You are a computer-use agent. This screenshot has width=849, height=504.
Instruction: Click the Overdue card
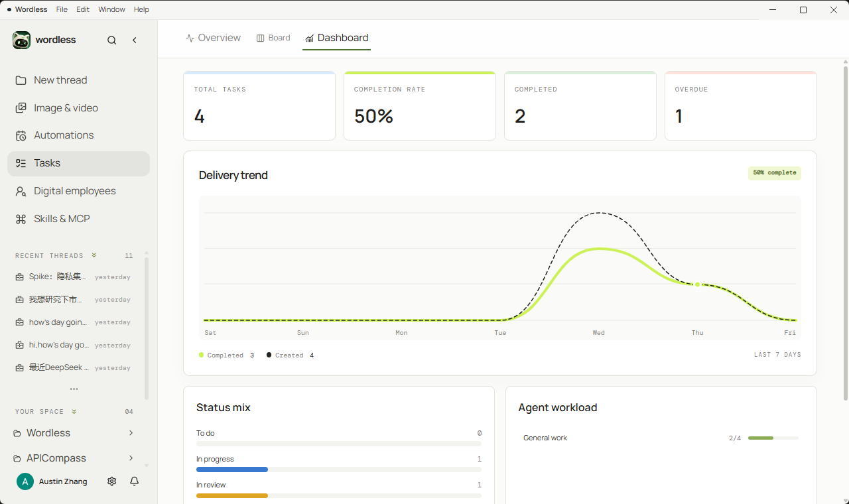click(741, 106)
